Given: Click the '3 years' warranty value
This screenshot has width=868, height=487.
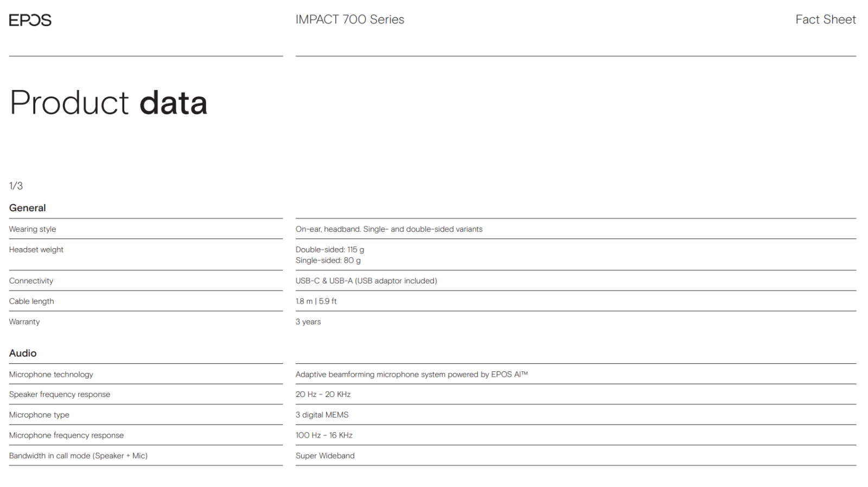Looking at the screenshot, I should pos(308,322).
